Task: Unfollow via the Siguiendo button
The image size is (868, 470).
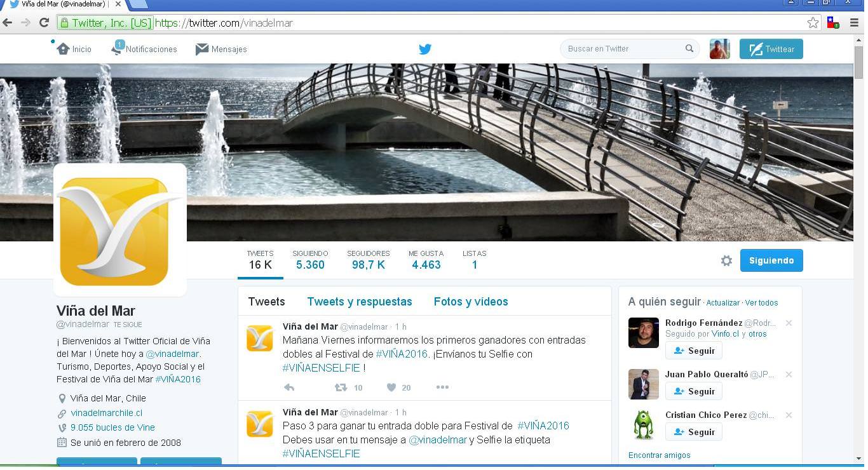Action: (771, 260)
